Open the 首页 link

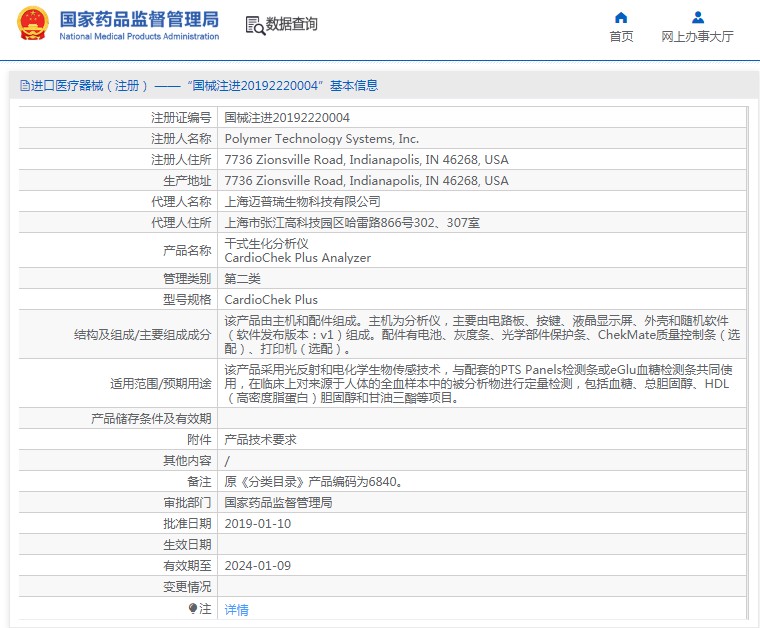click(621, 36)
